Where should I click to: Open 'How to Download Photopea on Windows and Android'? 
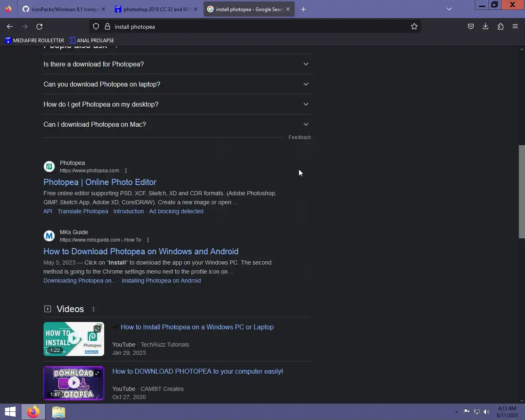[x=141, y=251]
